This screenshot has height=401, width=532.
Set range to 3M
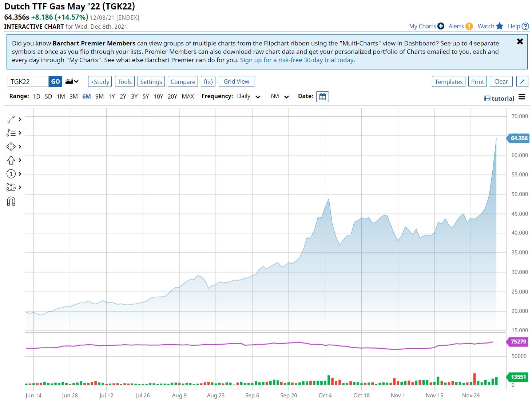pos(74,96)
